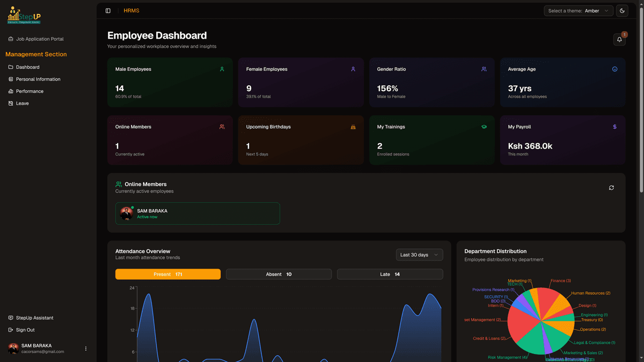Click the Female Employees card icon
The image size is (644, 362).
pyautogui.click(x=353, y=69)
